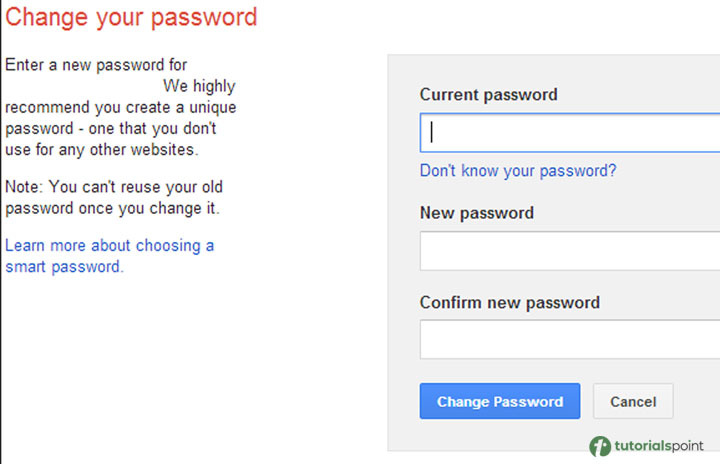720x464 pixels.
Task: Select the Confirm new password field
Action: [x=570, y=340]
